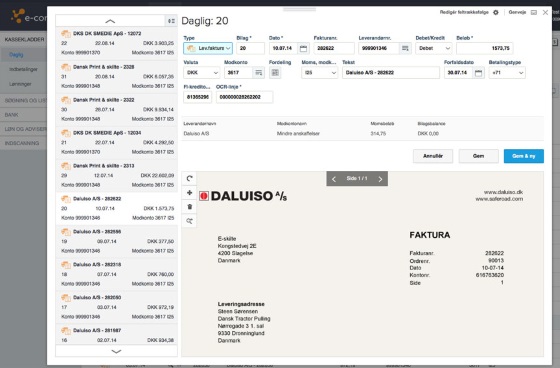Select list entry DKS DK SMEDIE ApS - 12034
This screenshot has width=560, height=368.
click(x=116, y=142)
